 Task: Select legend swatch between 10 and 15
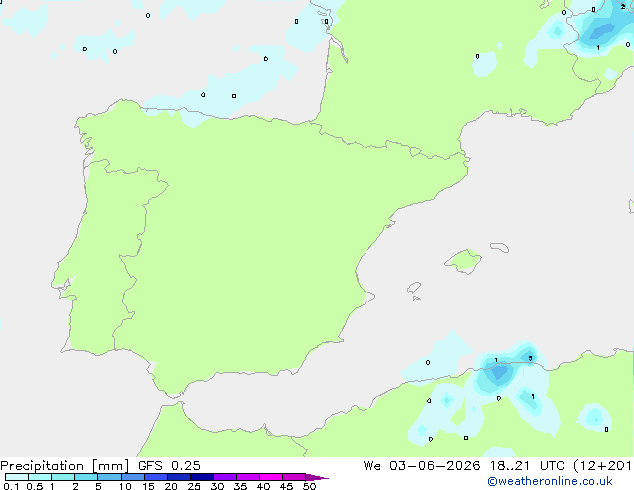(x=132, y=477)
